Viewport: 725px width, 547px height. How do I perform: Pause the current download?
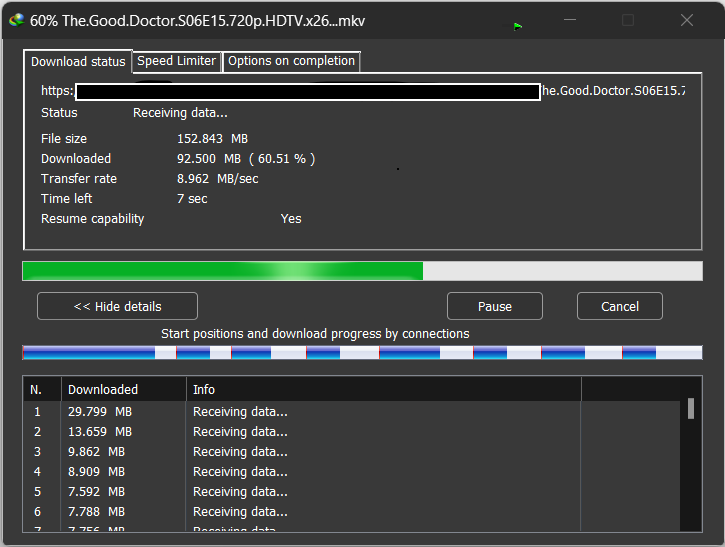[495, 306]
